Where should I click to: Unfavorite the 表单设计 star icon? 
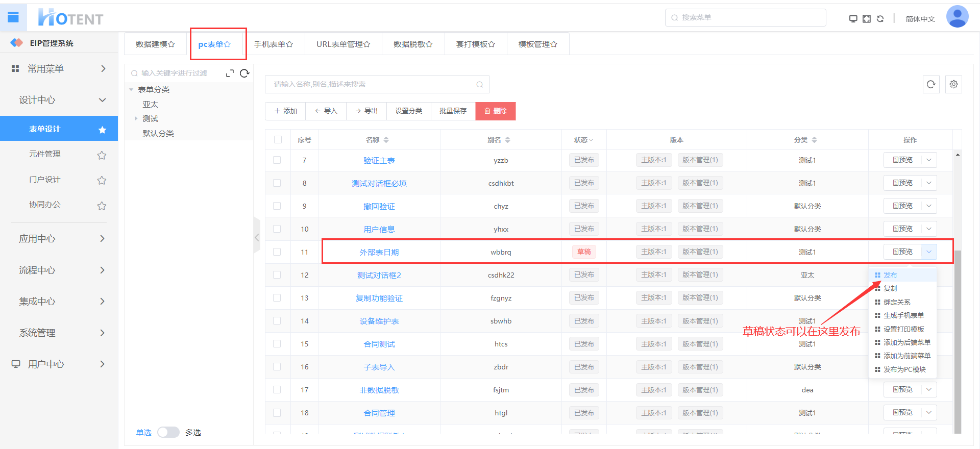point(102,130)
